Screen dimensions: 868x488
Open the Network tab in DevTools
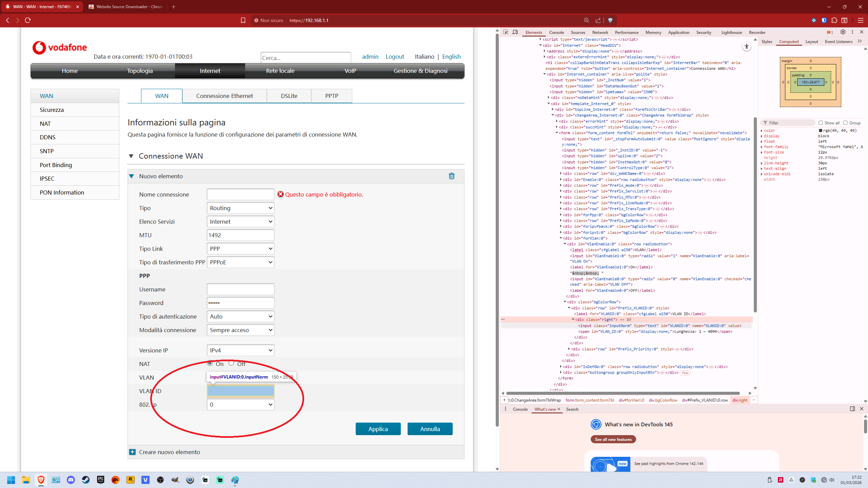click(x=600, y=33)
